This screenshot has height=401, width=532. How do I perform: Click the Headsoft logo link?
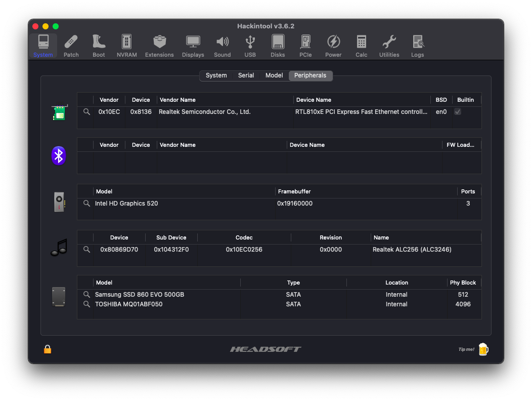click(x=265, y=349)
